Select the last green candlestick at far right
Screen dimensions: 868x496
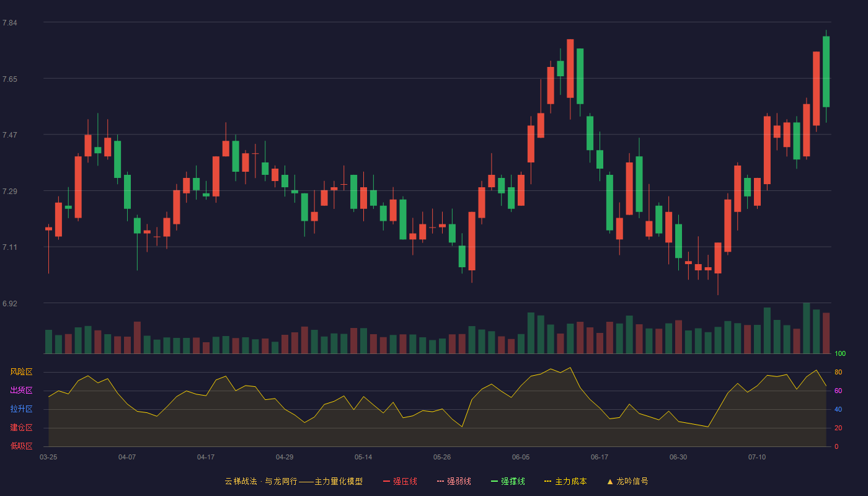pyautogui.click(x=826, y=71)
